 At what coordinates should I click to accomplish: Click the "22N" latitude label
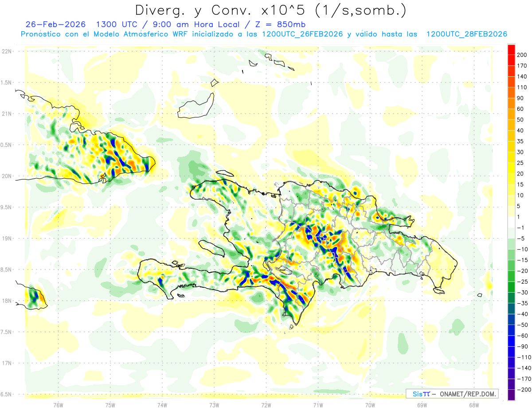[x=7, y=51]
